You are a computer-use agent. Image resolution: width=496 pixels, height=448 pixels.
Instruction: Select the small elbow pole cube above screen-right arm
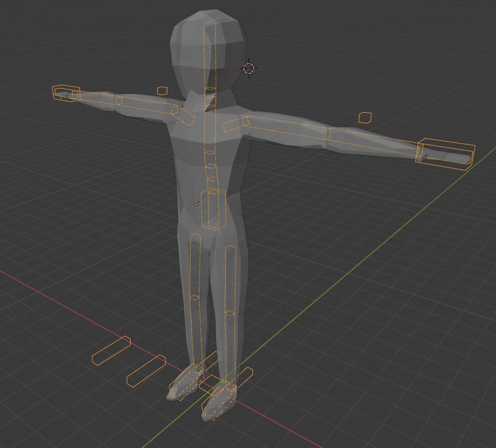tap(365, 118)
